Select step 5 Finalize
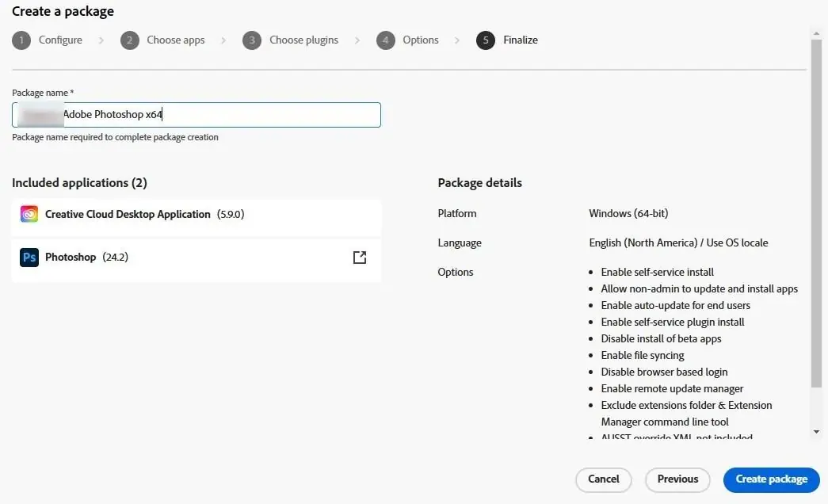The height and width of the screenshot is (504, 828). click(507, 40)
